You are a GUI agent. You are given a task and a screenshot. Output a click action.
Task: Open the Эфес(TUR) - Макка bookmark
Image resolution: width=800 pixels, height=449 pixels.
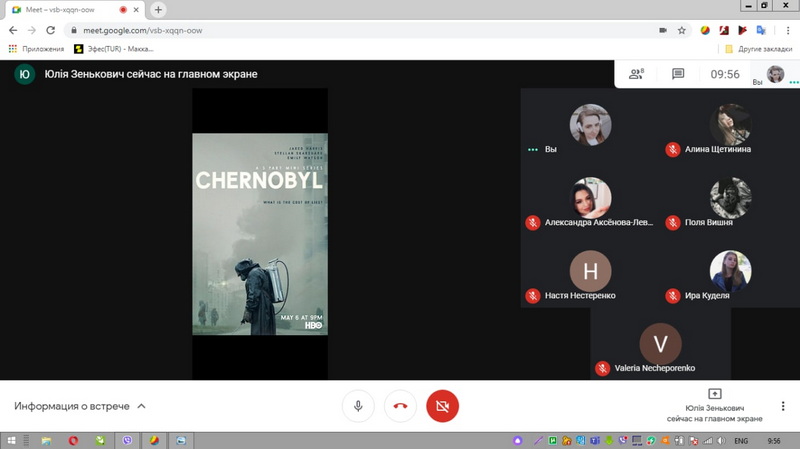coord(114,49)
